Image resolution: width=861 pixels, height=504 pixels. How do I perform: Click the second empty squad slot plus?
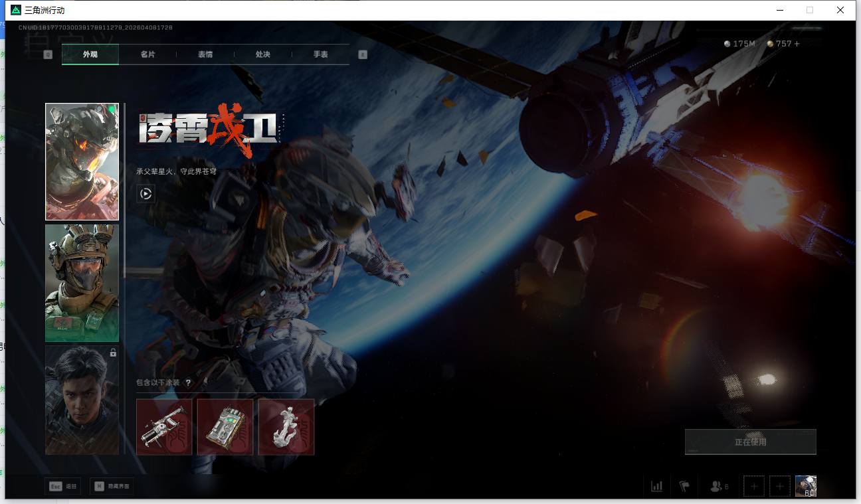point(780,487)
